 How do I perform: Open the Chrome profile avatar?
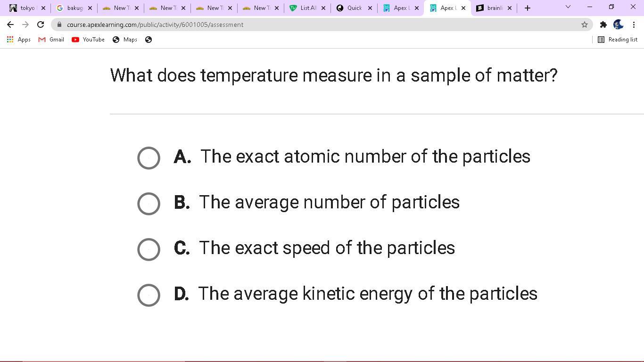tap(618, 25)
